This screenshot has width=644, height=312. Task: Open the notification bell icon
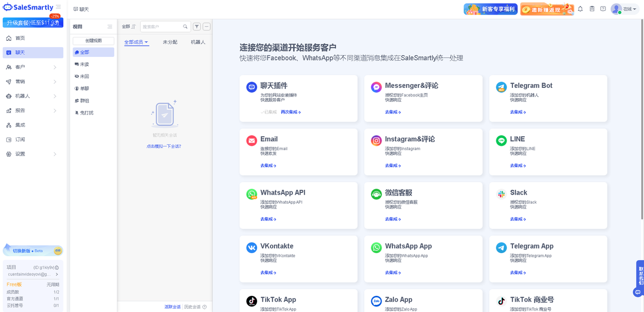[x=580, y=9]
